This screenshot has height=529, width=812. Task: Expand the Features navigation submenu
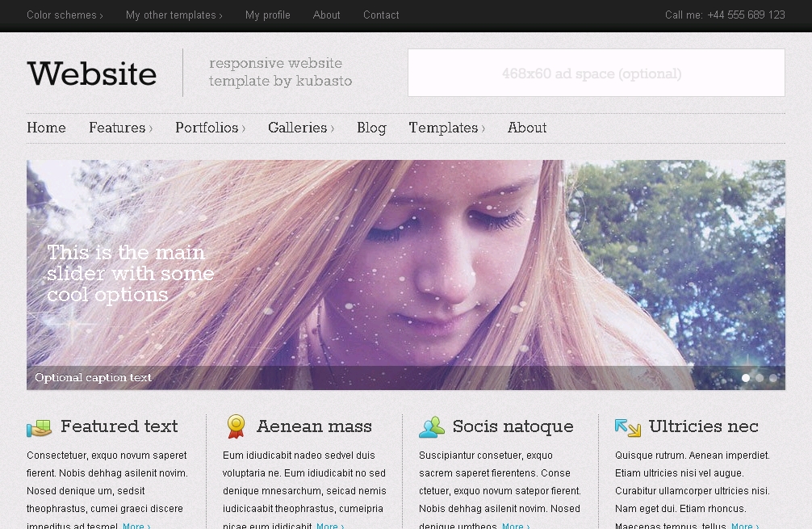(120, 128)
